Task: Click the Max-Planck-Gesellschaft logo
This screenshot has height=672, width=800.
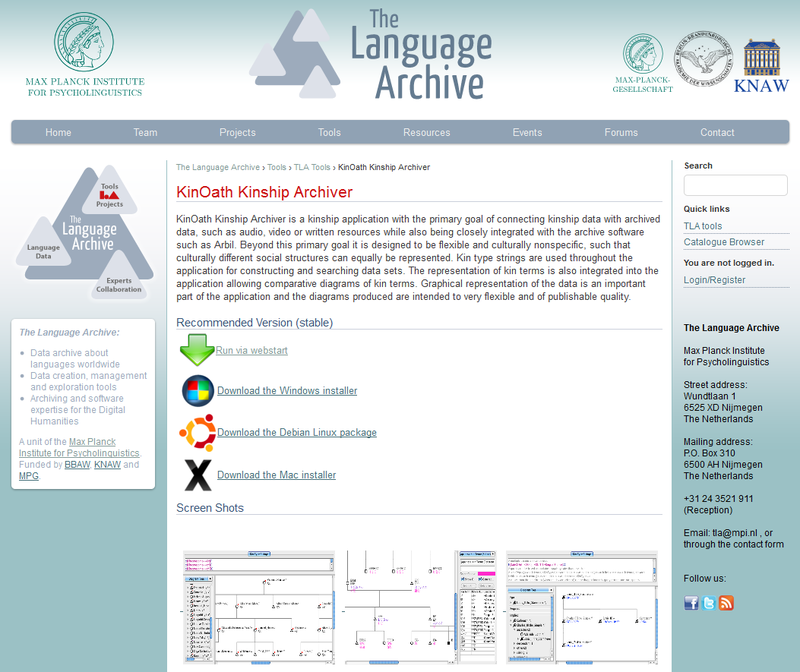Action: [x=643, y=63]
